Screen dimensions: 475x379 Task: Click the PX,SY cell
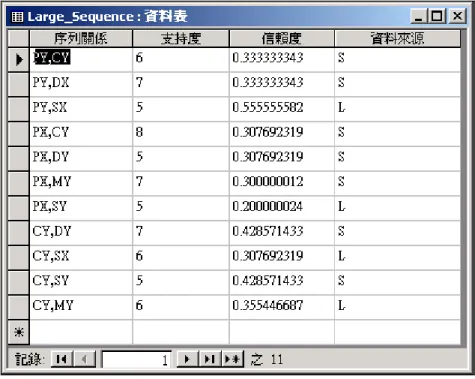pos(81,208)
